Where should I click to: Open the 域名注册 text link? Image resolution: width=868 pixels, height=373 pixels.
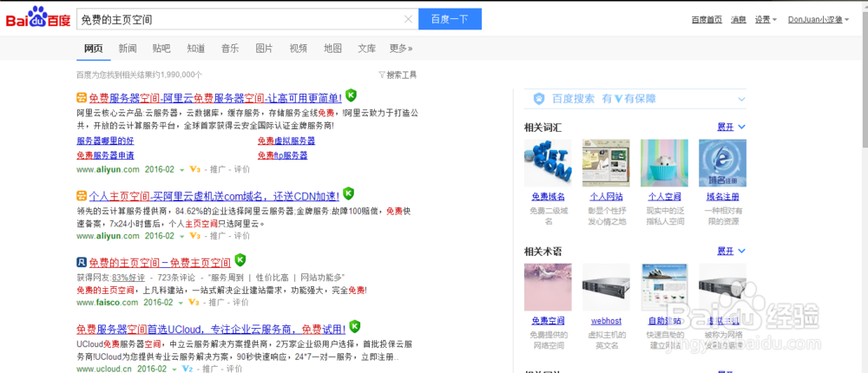722,197
